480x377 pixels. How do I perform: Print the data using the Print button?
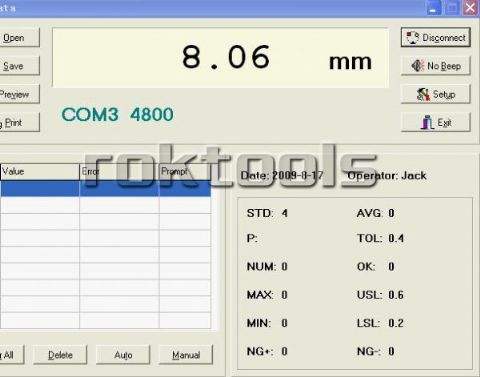pyautogui.click(x=19, y=122)
